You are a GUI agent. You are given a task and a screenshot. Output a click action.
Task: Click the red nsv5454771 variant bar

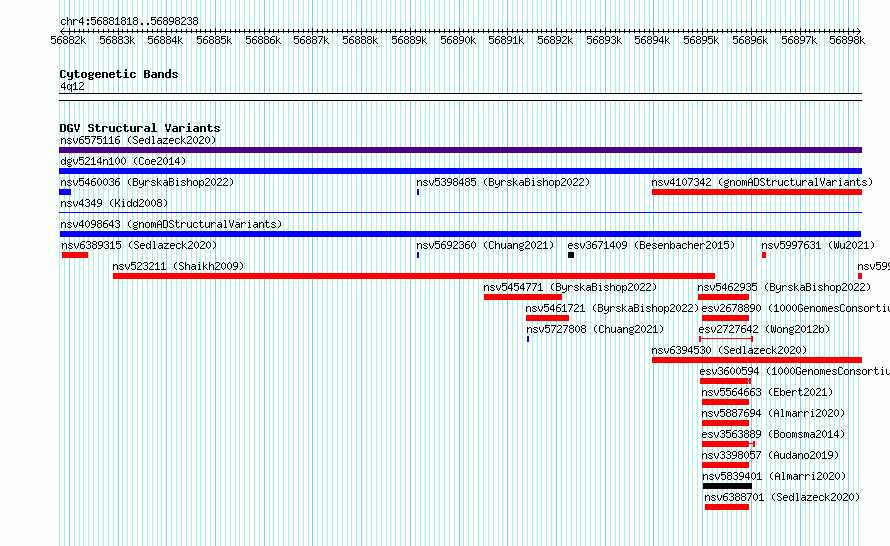pyautogui.click(x=523, y=297)
